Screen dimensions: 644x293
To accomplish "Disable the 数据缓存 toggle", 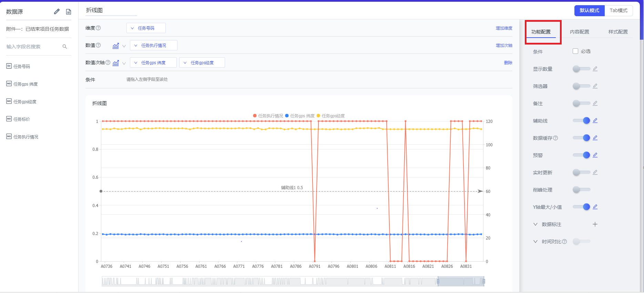I will 581,138.
